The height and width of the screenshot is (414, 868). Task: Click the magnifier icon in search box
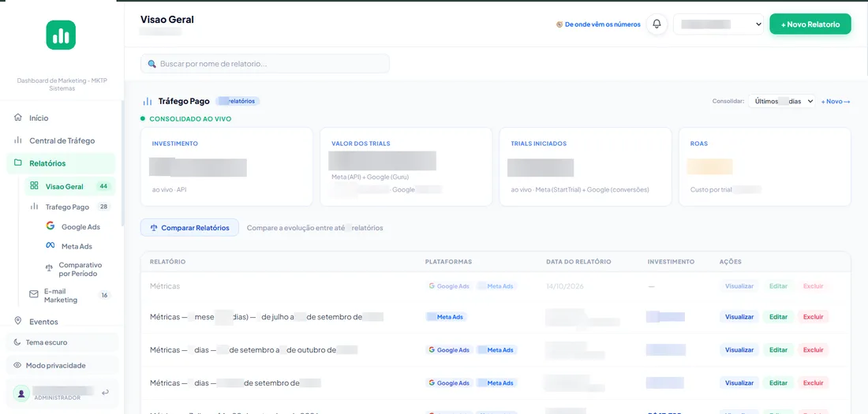[152, 64]
